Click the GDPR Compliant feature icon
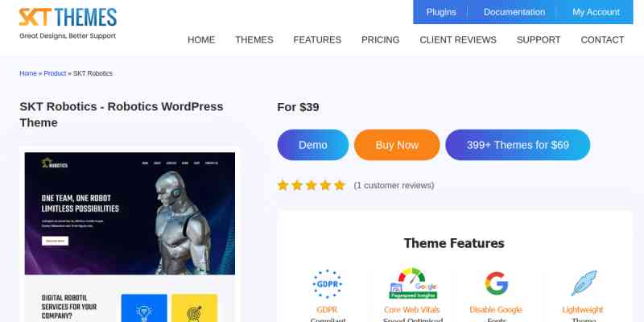The image size is (644, 322). point(328,284)
